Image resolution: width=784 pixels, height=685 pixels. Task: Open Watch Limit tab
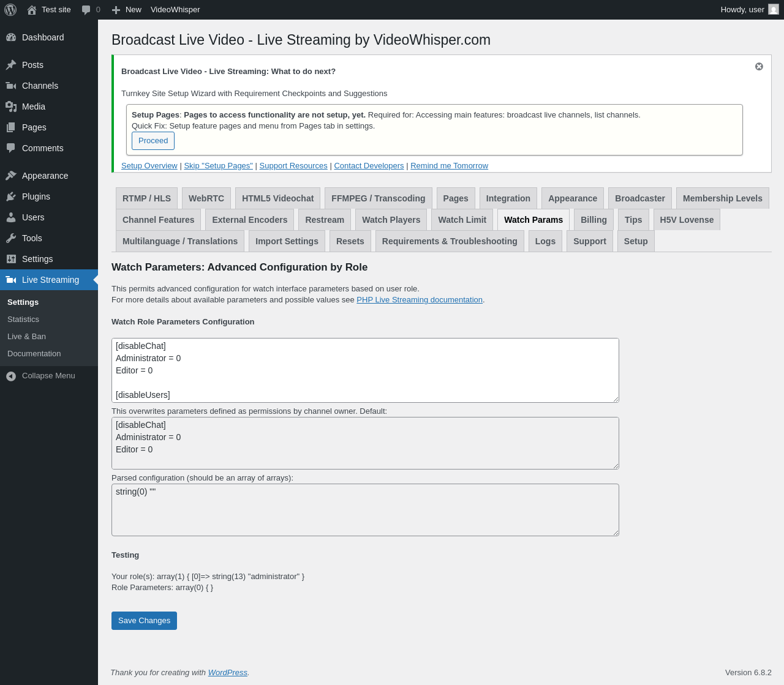[x=462, y=220]
